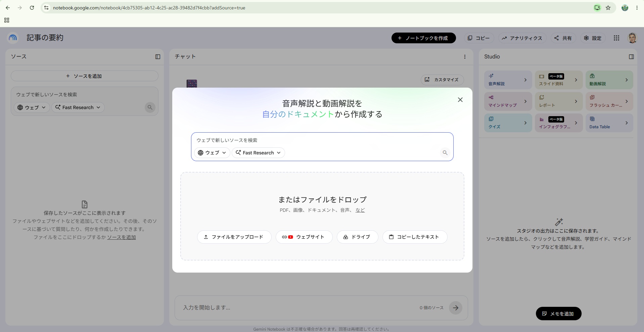Close the add source dialog
The height and width of the screenshot is (332, 644).
coord(460,100)
